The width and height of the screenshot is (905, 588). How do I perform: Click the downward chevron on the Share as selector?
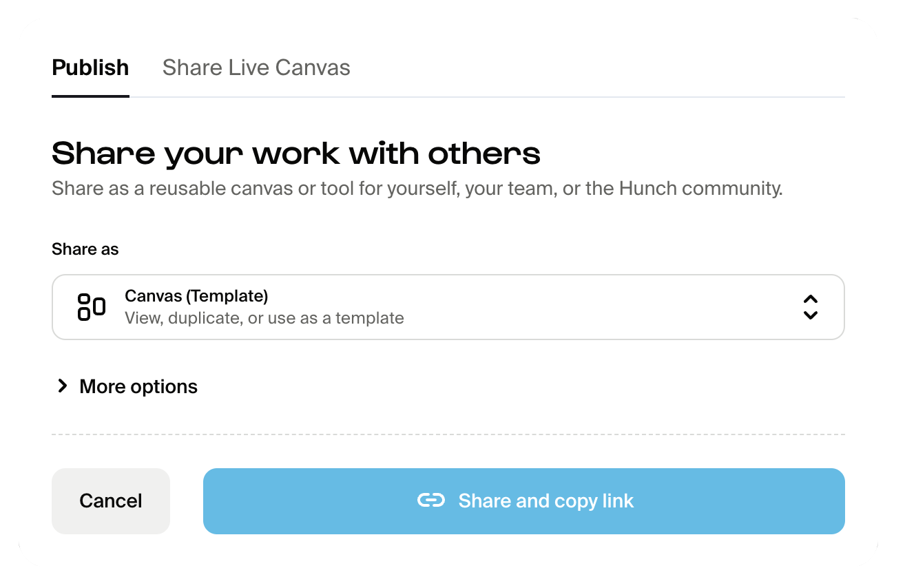pos(811,315)
